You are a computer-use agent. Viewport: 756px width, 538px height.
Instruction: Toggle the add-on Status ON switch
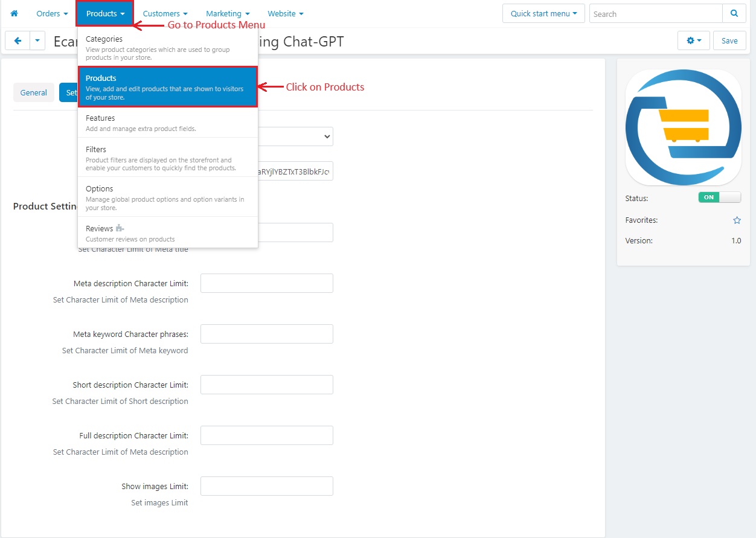[x=719, y=197]
